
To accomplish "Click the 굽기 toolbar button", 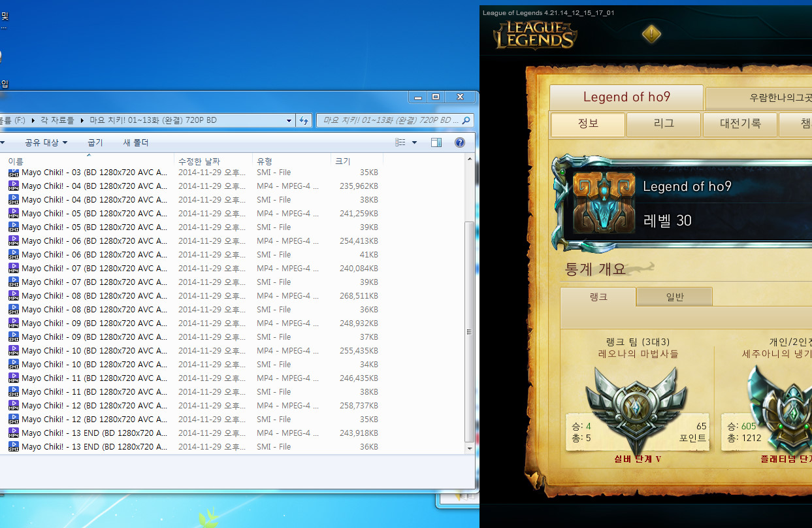I will (95, 142).
